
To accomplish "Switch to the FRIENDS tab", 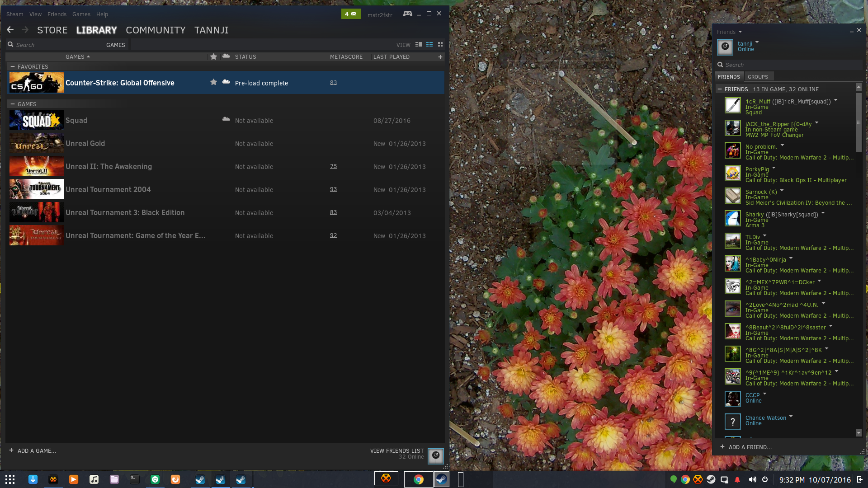I will [729, 76].
